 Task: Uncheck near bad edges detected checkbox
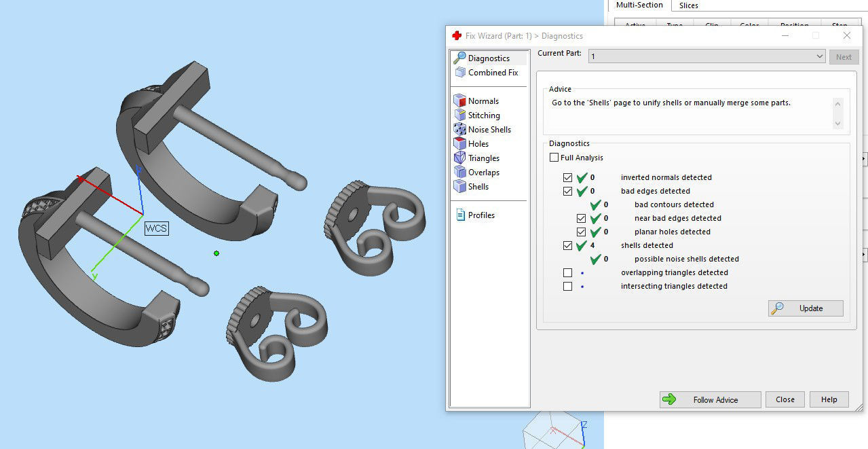click(581, 219)
